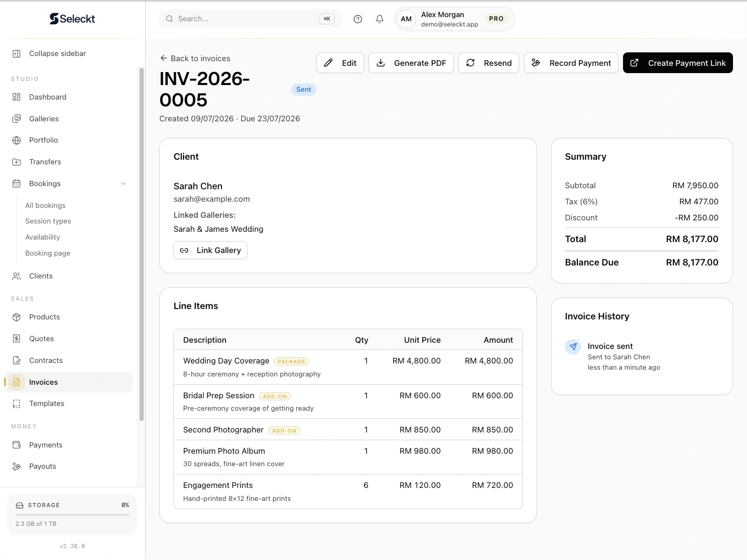Create a payment link
Image resolution: width=747 pixels, height=560 pixels.
click(x=678, y=63)
